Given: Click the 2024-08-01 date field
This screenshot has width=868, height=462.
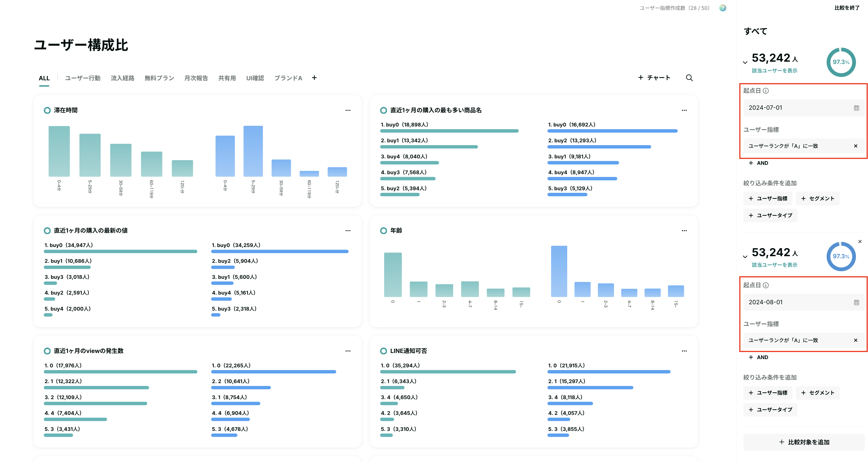Looking at the screenshot, I should (804, 303).
